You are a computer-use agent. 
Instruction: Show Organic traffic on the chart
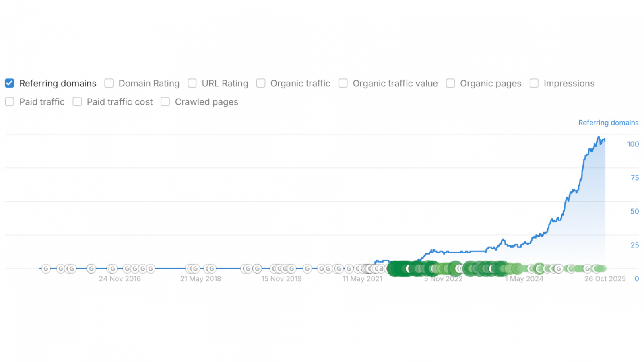pos(261,83)
